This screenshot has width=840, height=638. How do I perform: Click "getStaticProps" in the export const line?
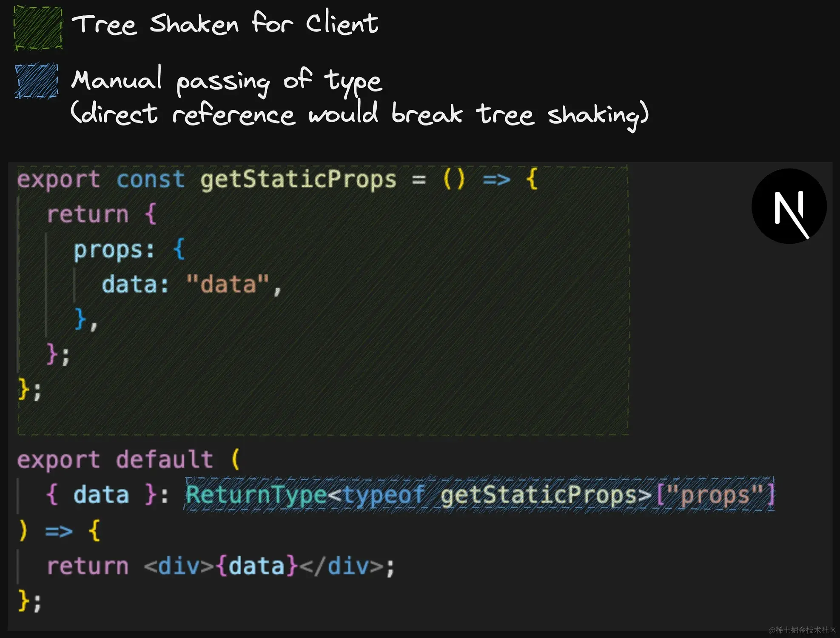(x=298, y=180)
